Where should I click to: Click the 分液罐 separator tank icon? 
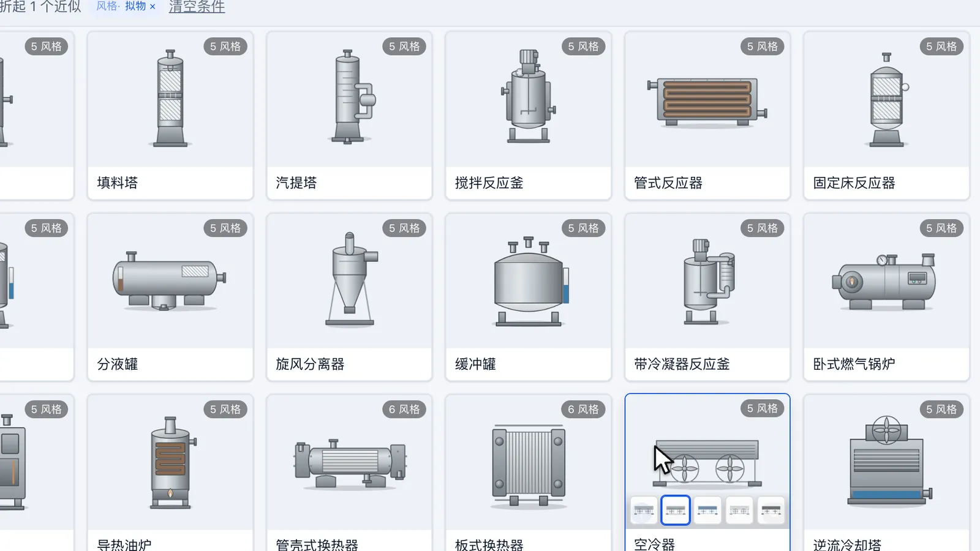(170, 280)
